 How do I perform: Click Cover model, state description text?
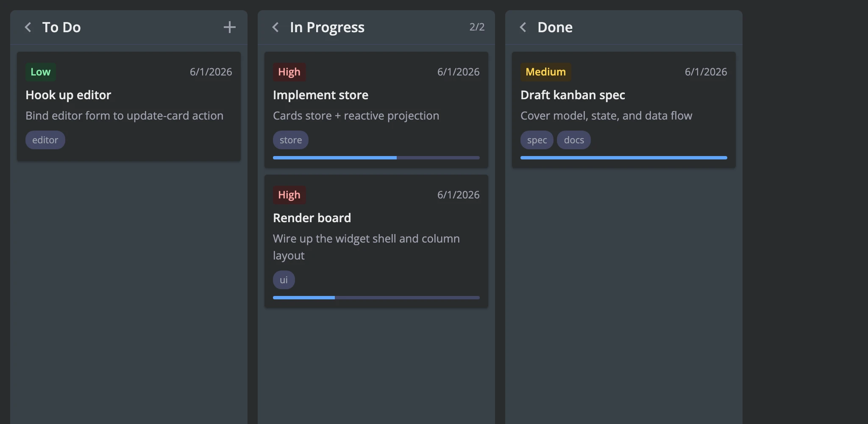point(606,116)
